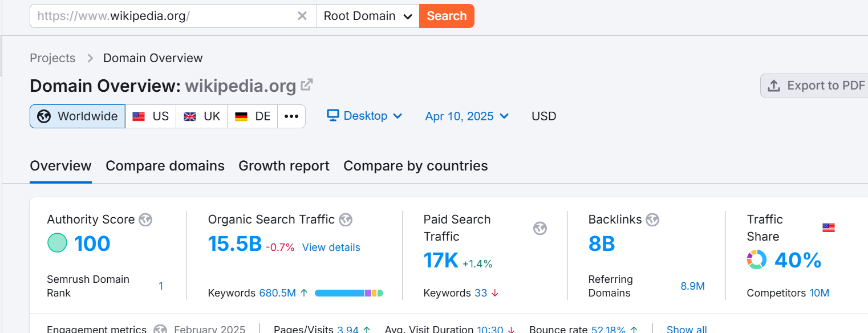
Task: Click the globe icon beside Engagement metrics
Action: (x=160, y=330)
